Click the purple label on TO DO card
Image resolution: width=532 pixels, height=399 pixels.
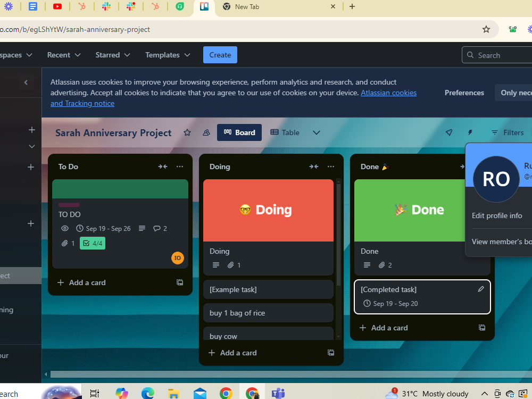coord(69,205)
